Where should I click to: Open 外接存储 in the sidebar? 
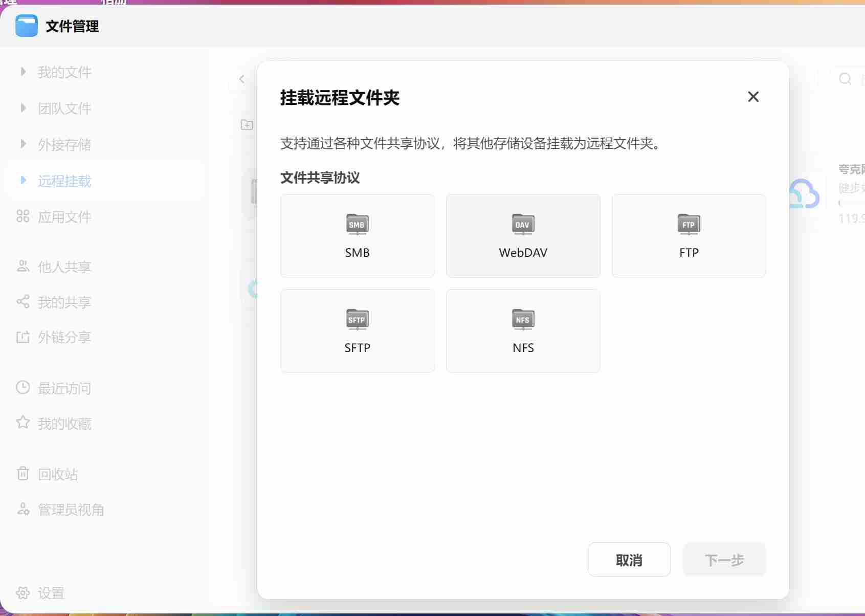click(x=64, y=145)
